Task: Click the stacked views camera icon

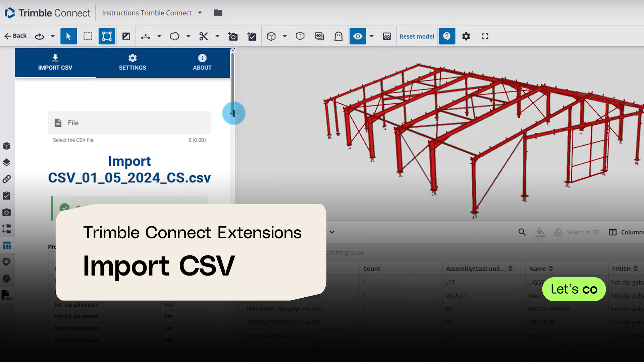Action: pos(319,36)
